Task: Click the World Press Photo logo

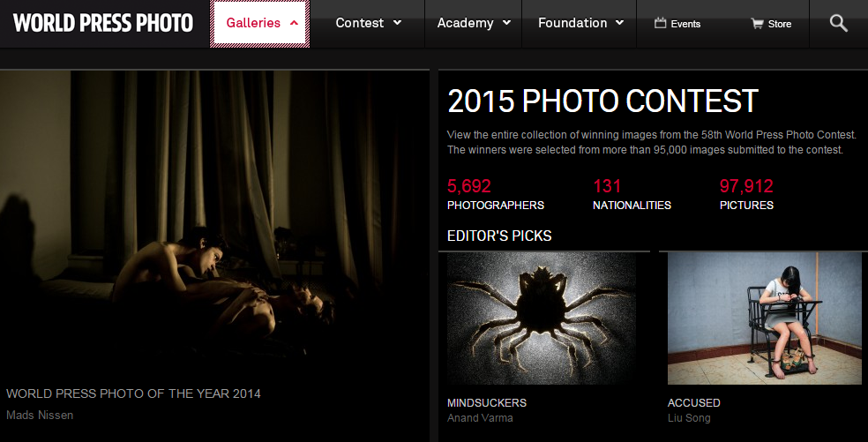Action: 103,23
